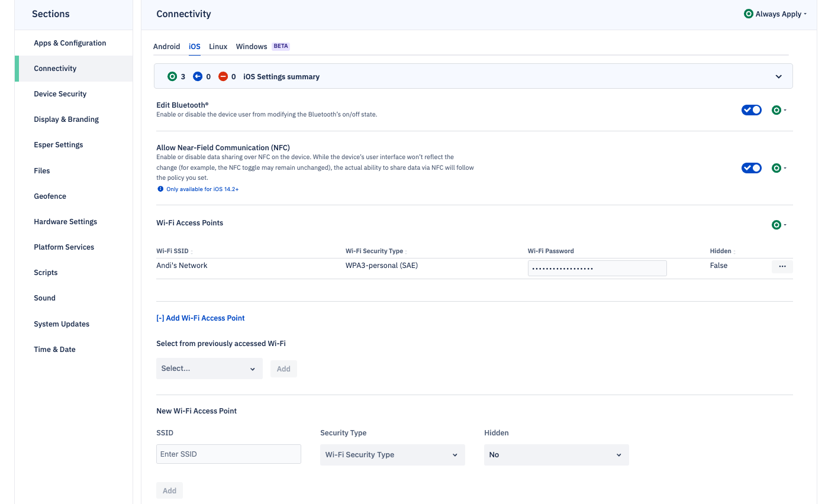This screenshot has width=825, height=504.
Task: Toggle Allow Near-Field Communication switch
Action: coord(751,168)
